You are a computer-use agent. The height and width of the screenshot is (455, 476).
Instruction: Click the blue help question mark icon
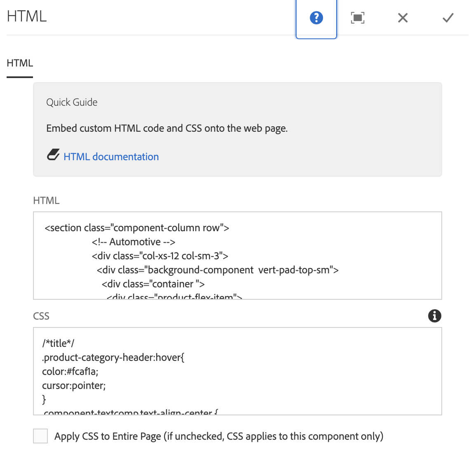pos(316,18)
